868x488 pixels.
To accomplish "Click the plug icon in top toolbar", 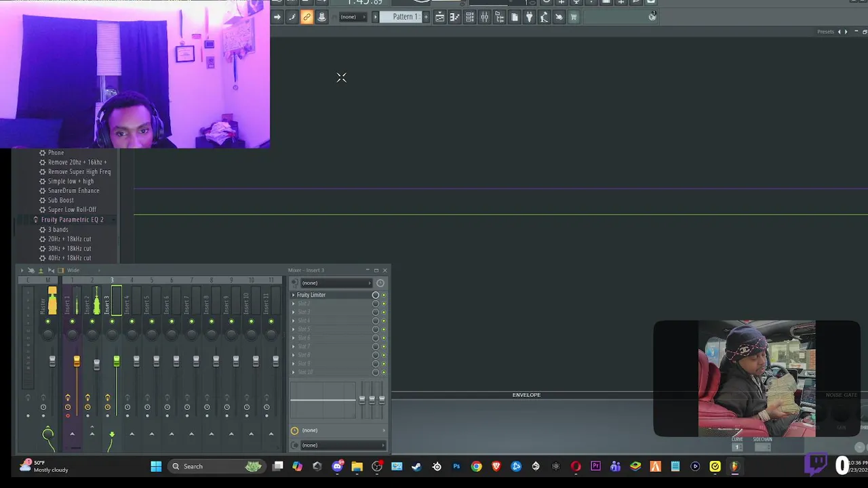I will pos(529,17).
